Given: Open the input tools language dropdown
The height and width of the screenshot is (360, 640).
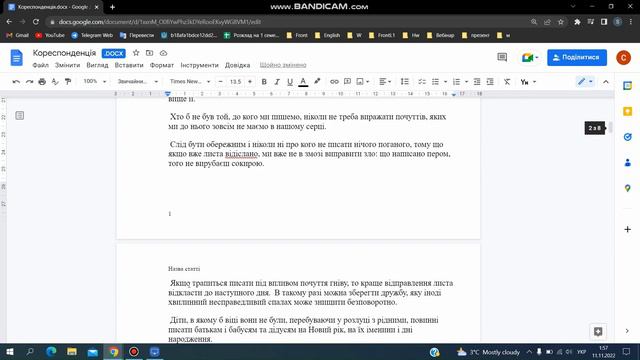Looking at the screenshot, I should [x=528, y=82].
